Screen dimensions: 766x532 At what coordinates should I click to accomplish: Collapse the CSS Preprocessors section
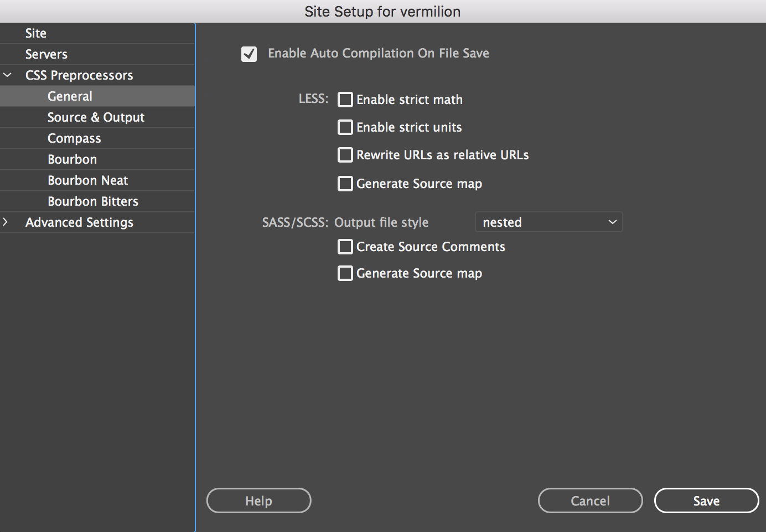8,75
